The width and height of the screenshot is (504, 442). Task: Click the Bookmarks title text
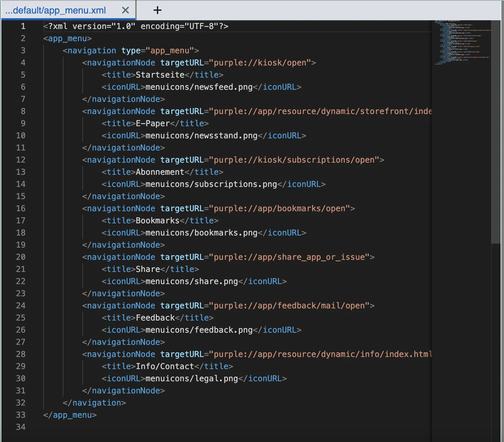click(x=158, y=221)
